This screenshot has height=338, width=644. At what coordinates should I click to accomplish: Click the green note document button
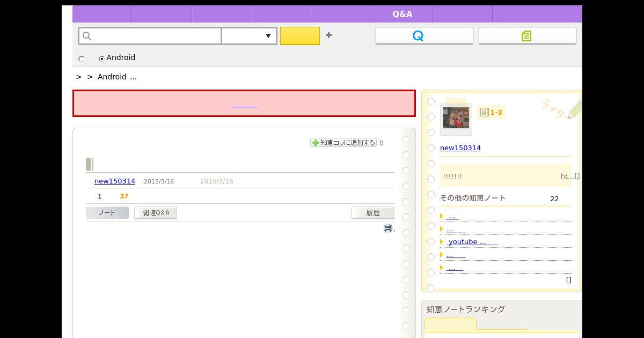tap(527, 35)
